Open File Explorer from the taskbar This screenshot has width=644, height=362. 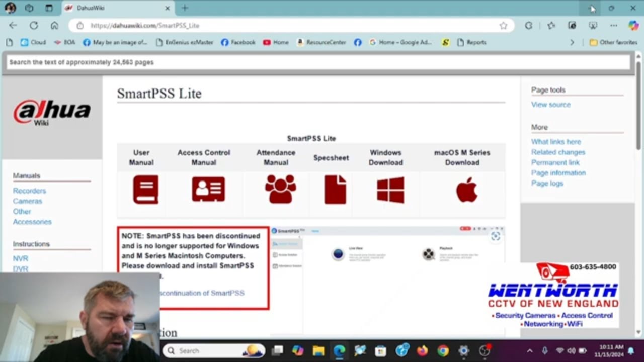coord(318,350)
